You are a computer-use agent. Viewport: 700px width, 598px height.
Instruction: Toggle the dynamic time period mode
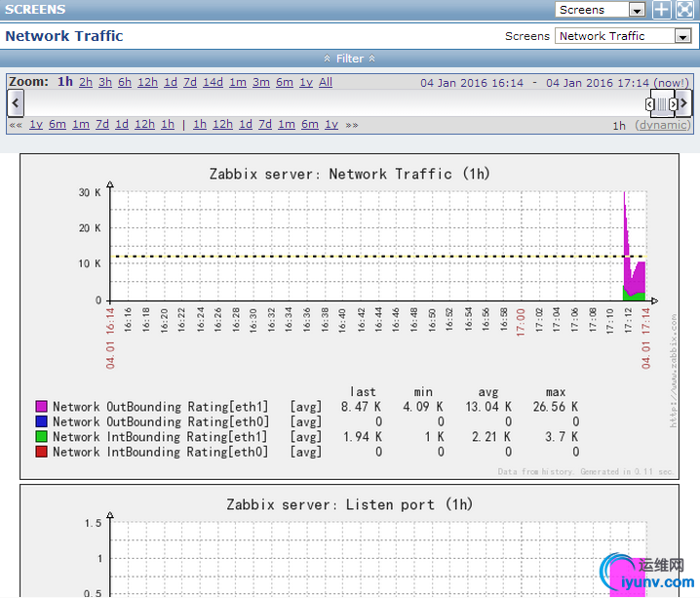(662, 125)
